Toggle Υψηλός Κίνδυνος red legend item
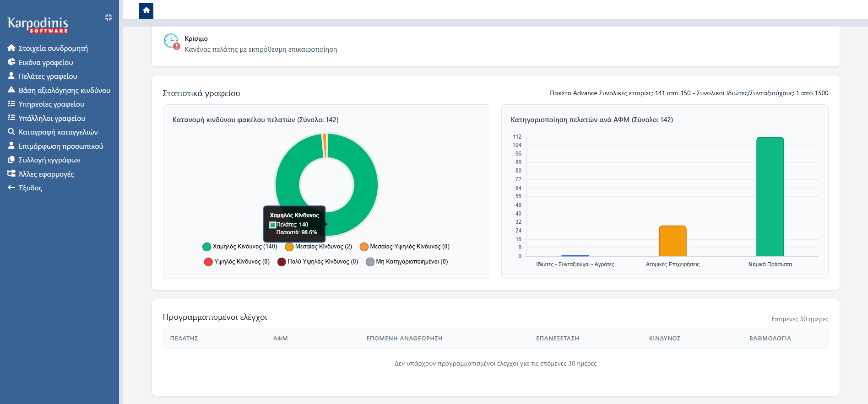The height and width of the screenshot is (404, 868). point(237,262)
